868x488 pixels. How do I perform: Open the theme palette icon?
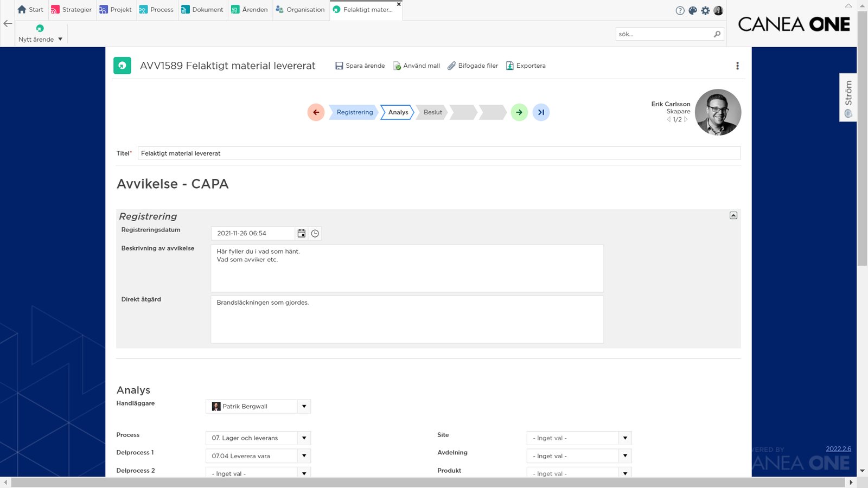click(693, 10)
